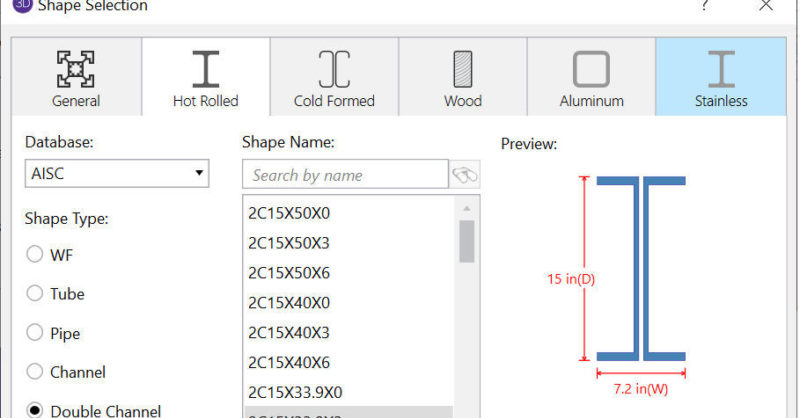Image resolution: width=800 pixels, height=418 pixels.
Task: Click the Hot Rolled I-beam icon
Action: click(205, 68)
